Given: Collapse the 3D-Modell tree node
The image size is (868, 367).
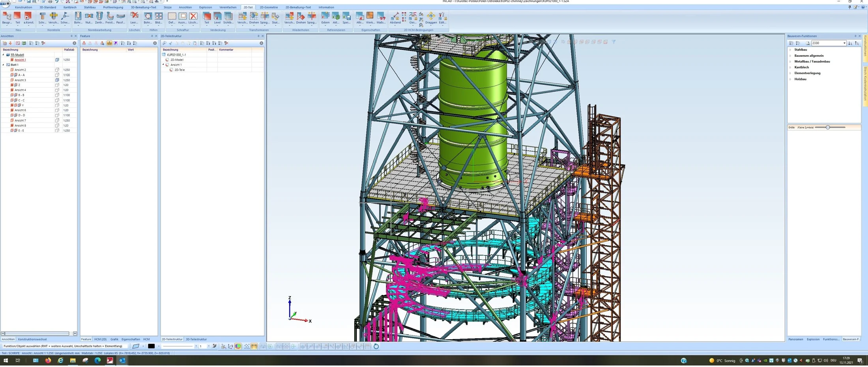Looking at the screenshot, I should [x=4, y=55].
